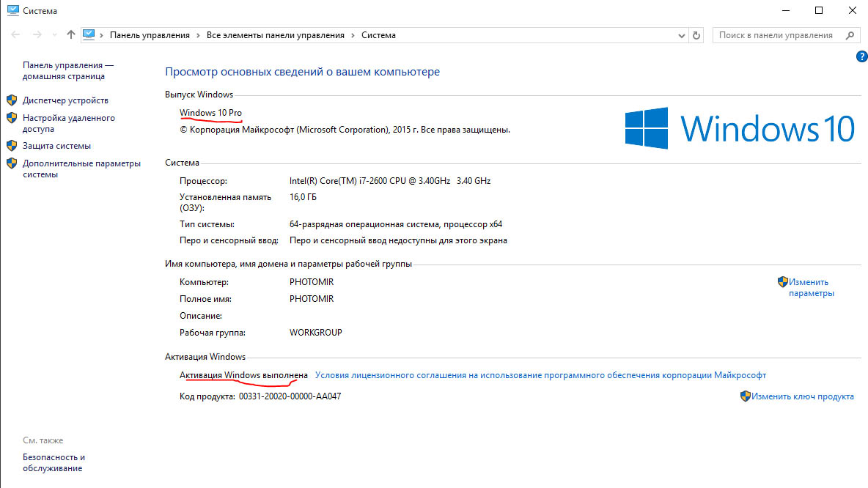Expand chevron before 'Панель управления' breadcrumb
The width and height of the screenshot is (868, 488).
click(101, 35)
